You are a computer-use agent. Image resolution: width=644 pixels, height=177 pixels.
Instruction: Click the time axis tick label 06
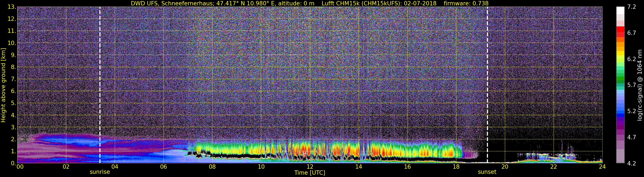pyautogui.click(x=163, y=167)
